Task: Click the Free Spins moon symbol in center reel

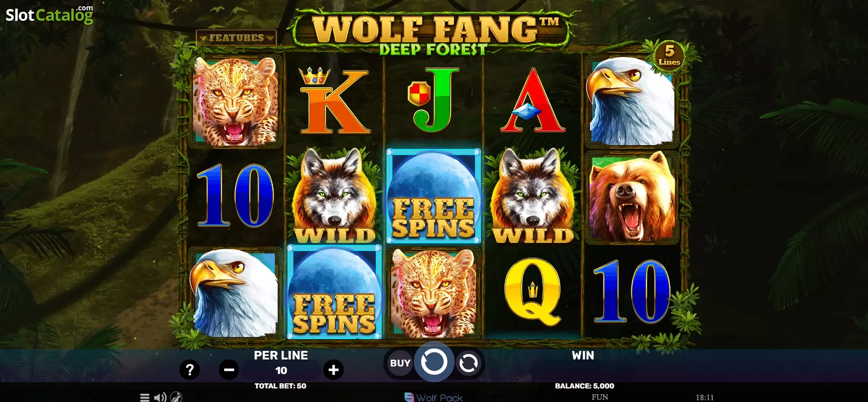Action: point(434,196)
